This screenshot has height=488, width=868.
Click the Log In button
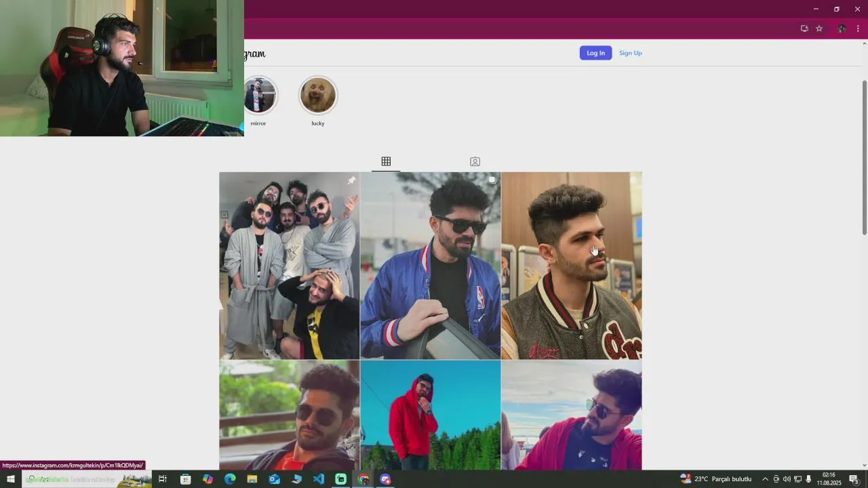pos(595,53)
